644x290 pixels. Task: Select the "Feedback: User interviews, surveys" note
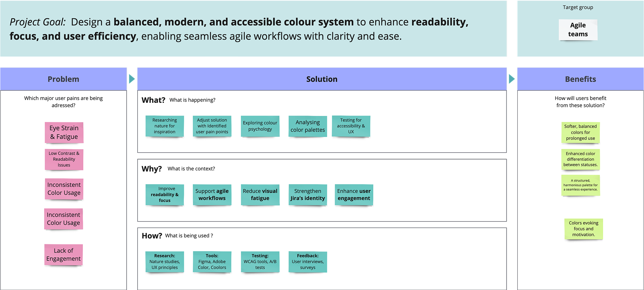point(308,262)
